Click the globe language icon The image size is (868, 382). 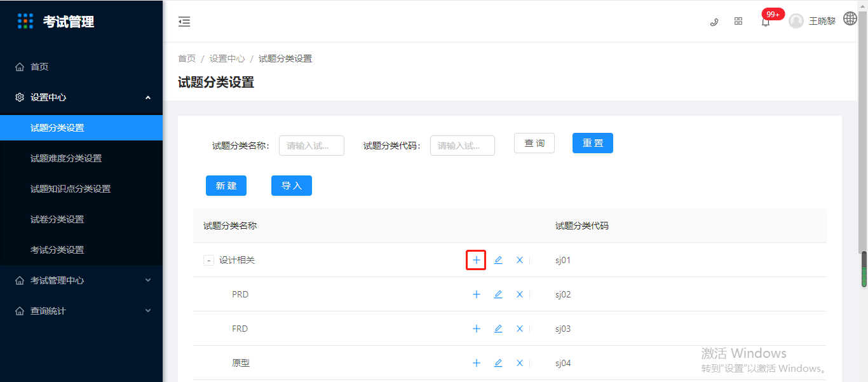pyautogui.click(x=850, y=18)
